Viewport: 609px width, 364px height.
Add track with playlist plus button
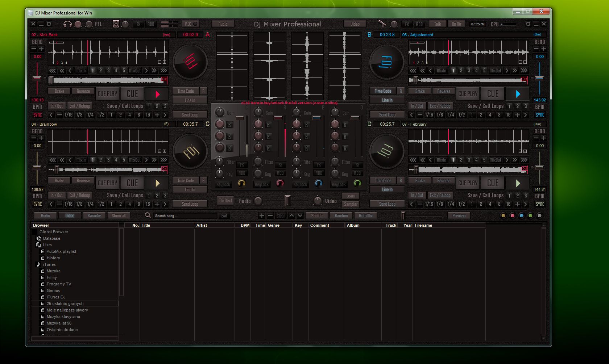coord(262,216)
